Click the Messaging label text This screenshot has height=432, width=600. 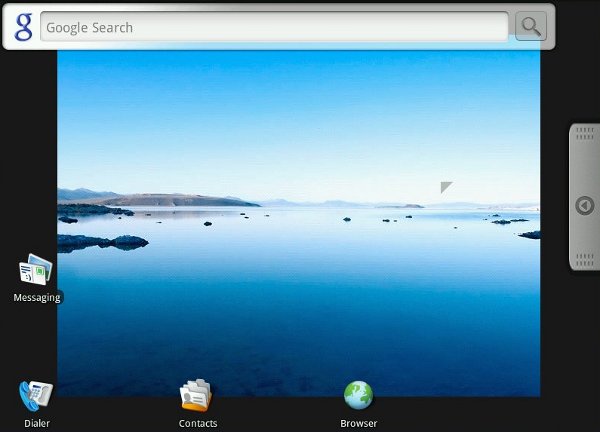pyautogui.click(x=37, y=298)
